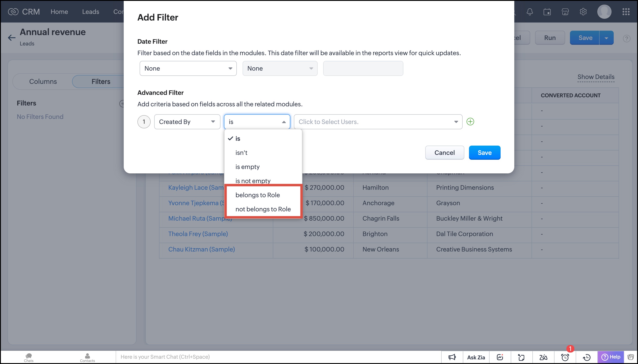The height and width of the screenshot is (364, 638).
Task: Open the Chats icon in bottom bar
Action: (28, 357)
